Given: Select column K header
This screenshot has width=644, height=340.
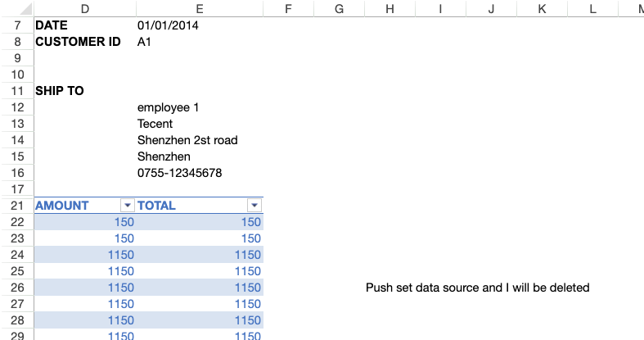Looking at the screenshot, I should [543, 8].
